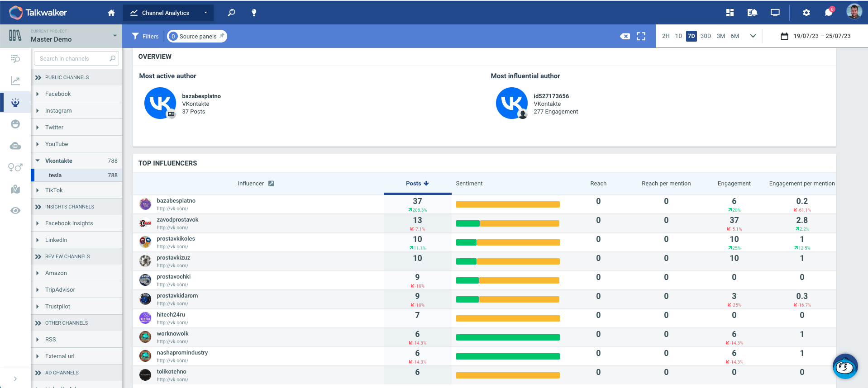The width and height of the screenshot is (868, 388).
Task: Sort by Sentiment column
Action: click(469, 184)
